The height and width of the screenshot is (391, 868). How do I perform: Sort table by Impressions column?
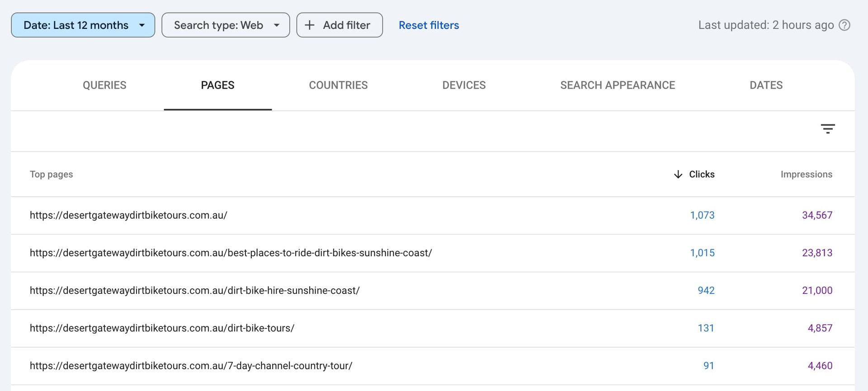click(806, 174)
